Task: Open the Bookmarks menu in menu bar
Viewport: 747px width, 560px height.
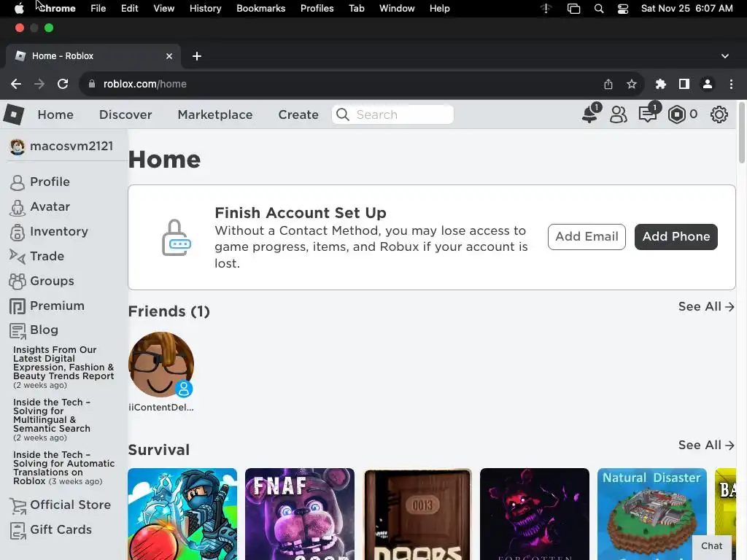Action: click(260, 9)
